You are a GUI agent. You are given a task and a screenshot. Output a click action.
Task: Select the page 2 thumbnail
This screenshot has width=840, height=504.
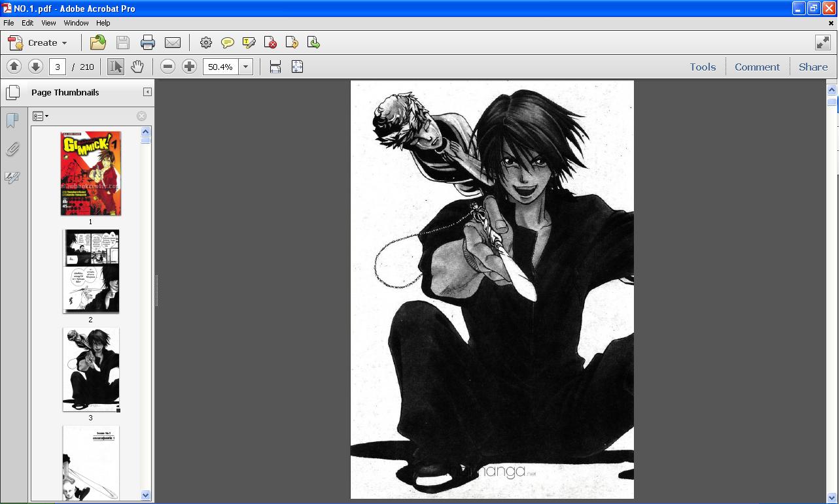tap(91, 271)
